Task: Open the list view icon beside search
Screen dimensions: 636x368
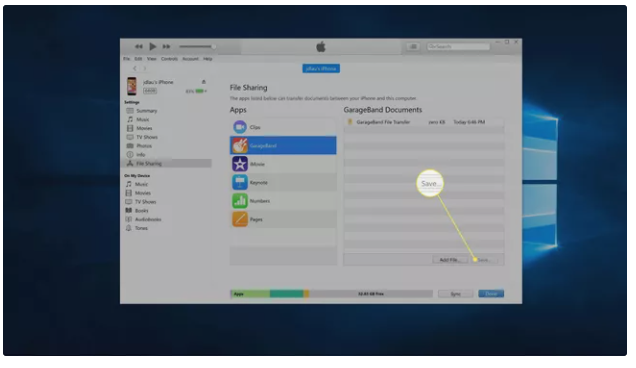Action: pyautogui.click(x=413, y=47)
